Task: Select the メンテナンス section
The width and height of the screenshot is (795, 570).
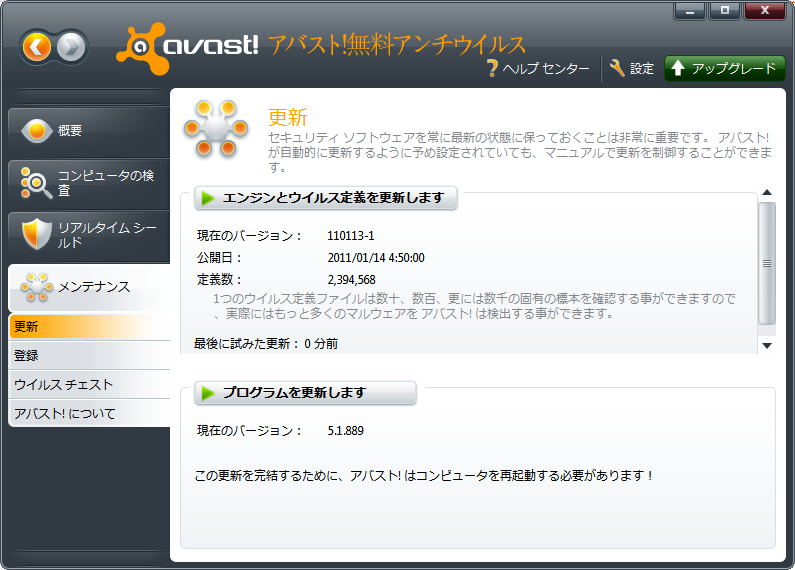Action: point(89,288)
